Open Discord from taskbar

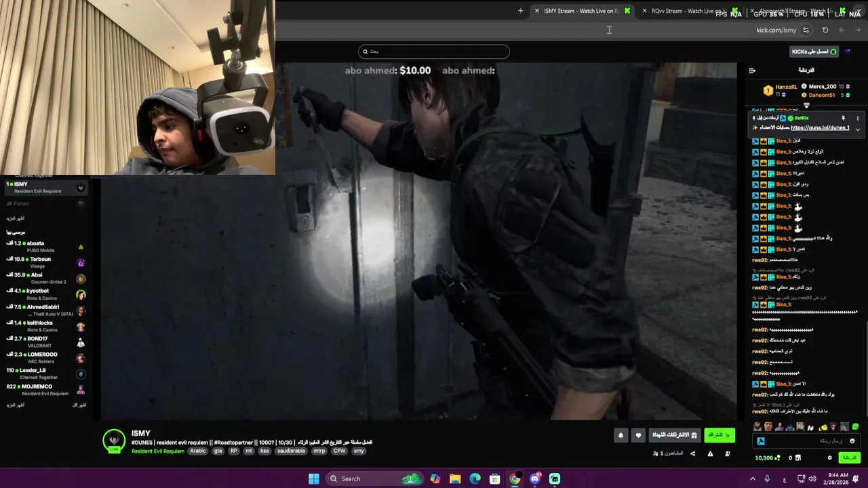(535, 479)
